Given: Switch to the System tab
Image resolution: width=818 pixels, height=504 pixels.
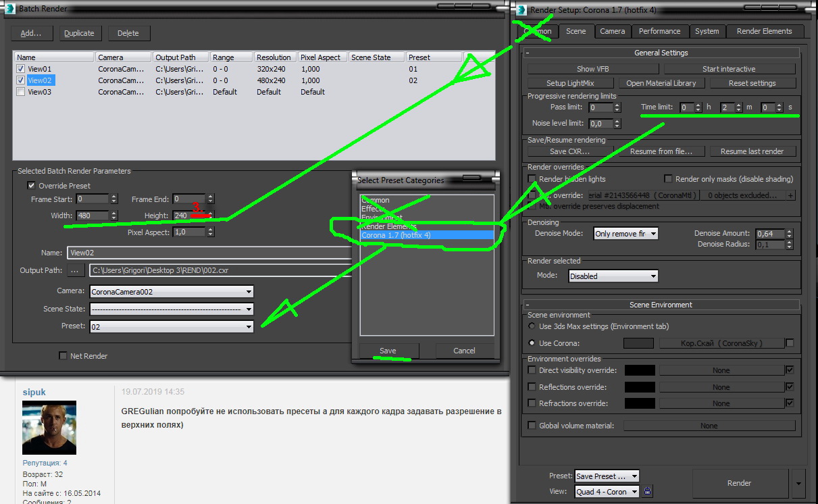Looking at the screenshot, I should click(707, 31).
